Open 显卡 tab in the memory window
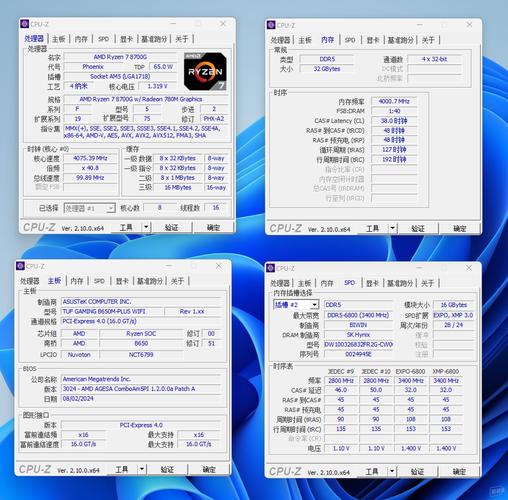The height and width of the screenshot is (500, 508). (373, 40)
